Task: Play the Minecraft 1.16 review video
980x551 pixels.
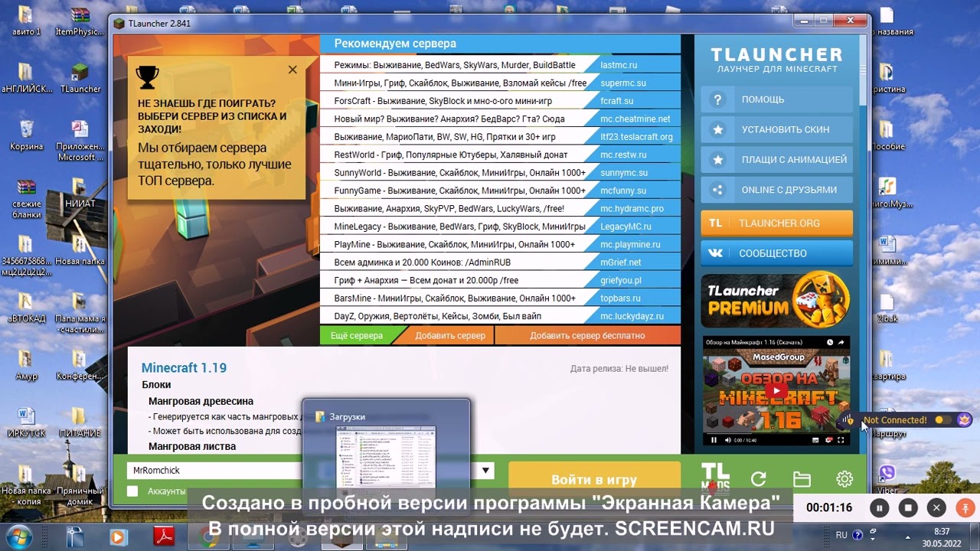Action: [x=776, y=390]
